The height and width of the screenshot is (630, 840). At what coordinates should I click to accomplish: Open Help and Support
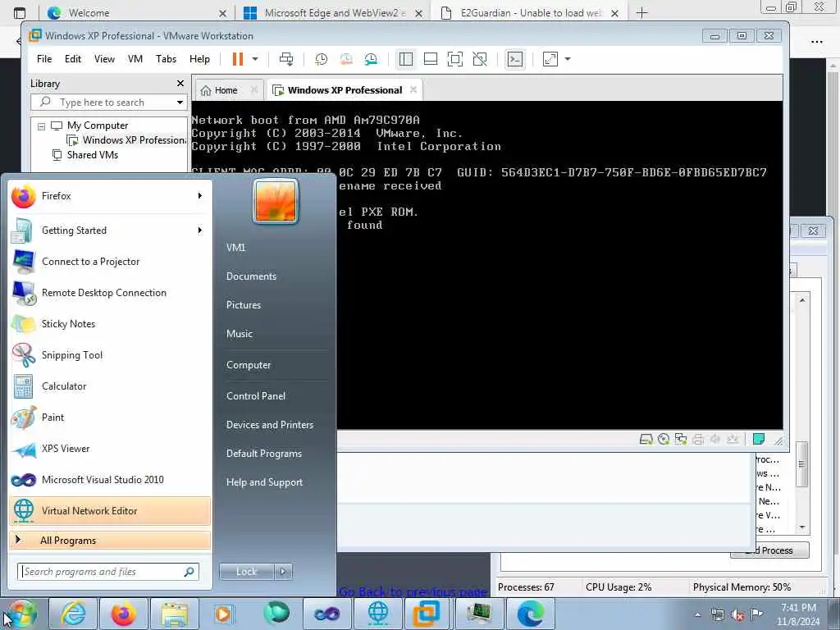tap(264, 482)
